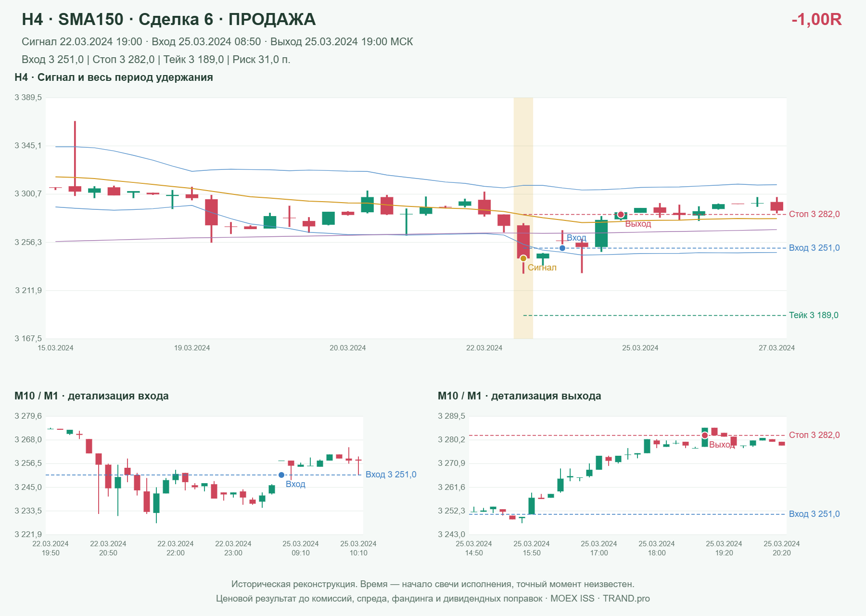866x616 pixels.
Task: Click date label "15.03.2024" on H4 axis
Action: [x=55, y=348]
